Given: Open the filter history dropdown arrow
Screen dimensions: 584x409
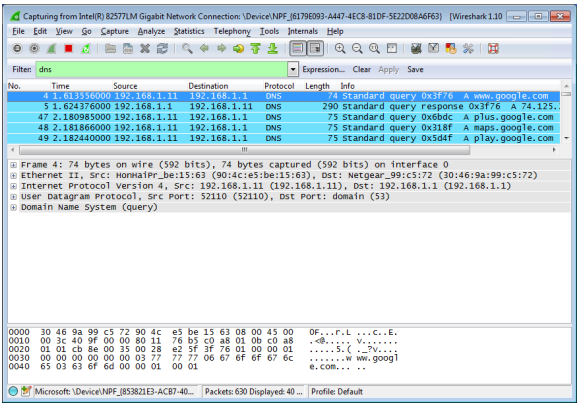Looking at the screenshot, I should 293,69.
